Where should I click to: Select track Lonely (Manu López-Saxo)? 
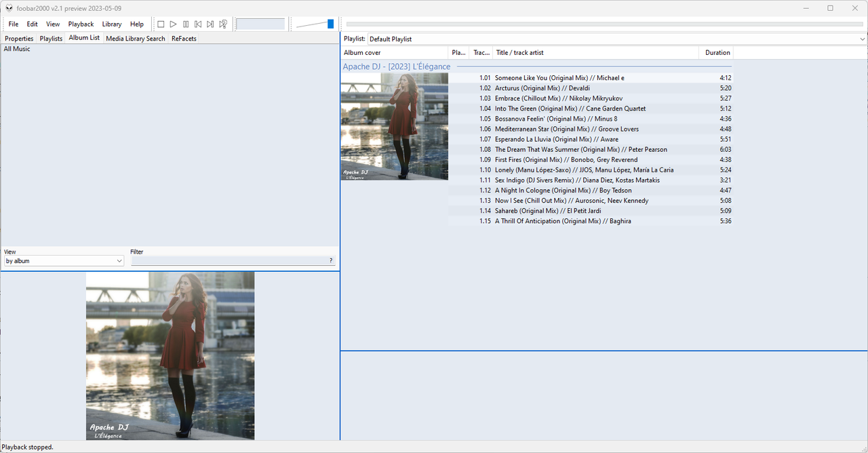pos(591,170)
